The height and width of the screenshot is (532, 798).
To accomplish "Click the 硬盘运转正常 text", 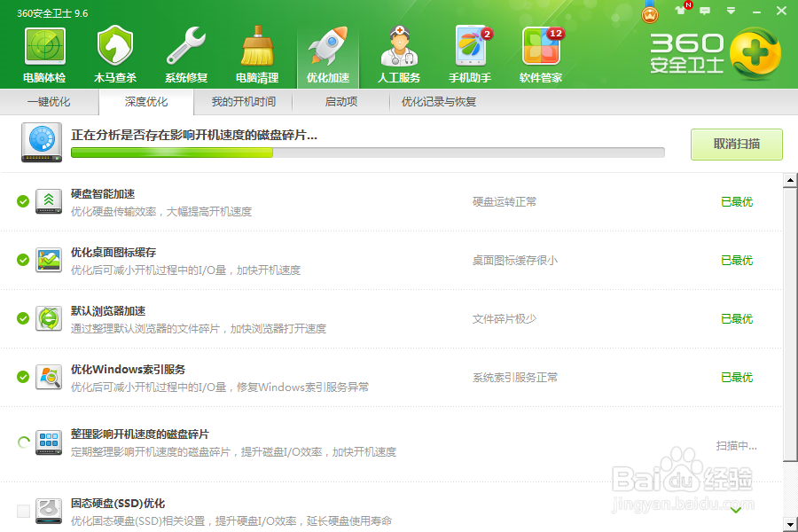I will point(505,201).
